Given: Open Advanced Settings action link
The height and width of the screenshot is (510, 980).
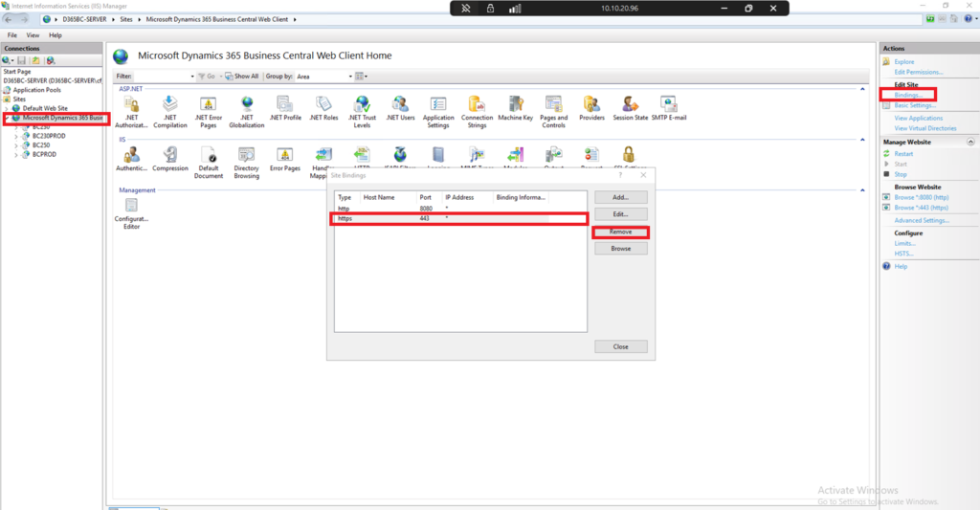Looking at the screenshot, I should point(922,221).
